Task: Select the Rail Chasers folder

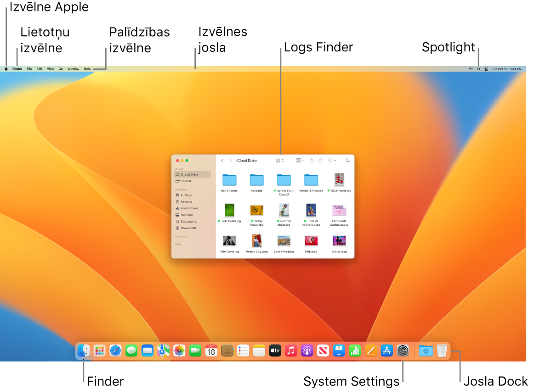Action: (229, 179)
